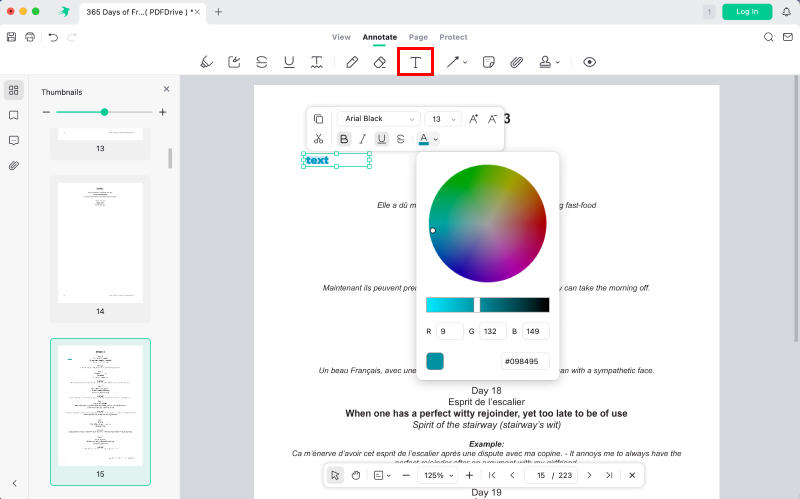Screen dimensions: 800x499
Task: Select the squiggly underline tool
Action: pos(317,62)
